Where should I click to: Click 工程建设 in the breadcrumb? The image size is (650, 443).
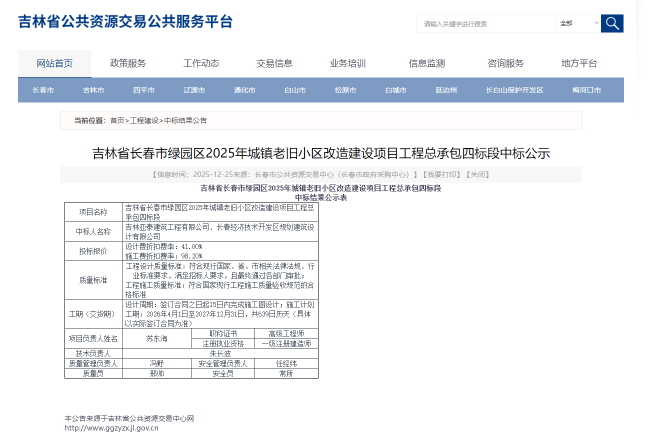(x=144, y=120)
